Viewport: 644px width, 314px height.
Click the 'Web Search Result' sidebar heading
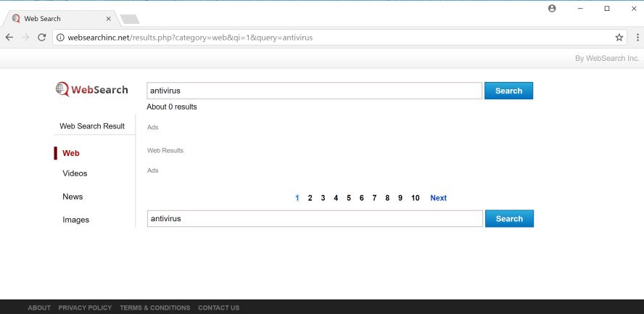pos(92,126)
